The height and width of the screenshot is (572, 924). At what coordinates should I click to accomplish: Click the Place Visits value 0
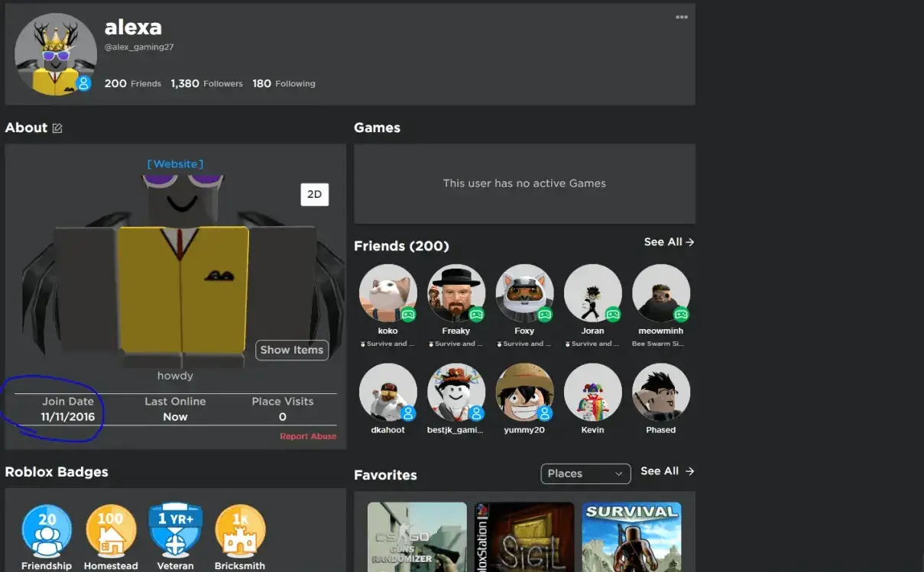coord(283,417)
